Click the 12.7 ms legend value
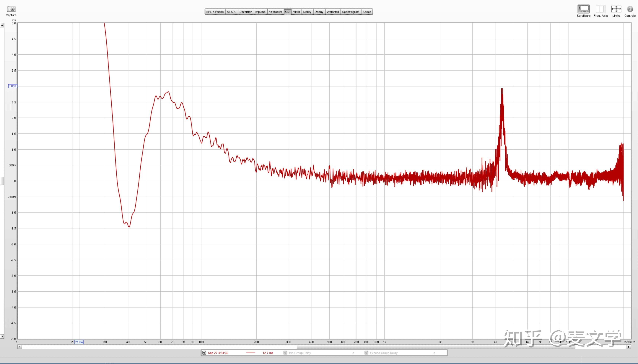The width and height of the screenshot is (638, 364). point(268,353)
